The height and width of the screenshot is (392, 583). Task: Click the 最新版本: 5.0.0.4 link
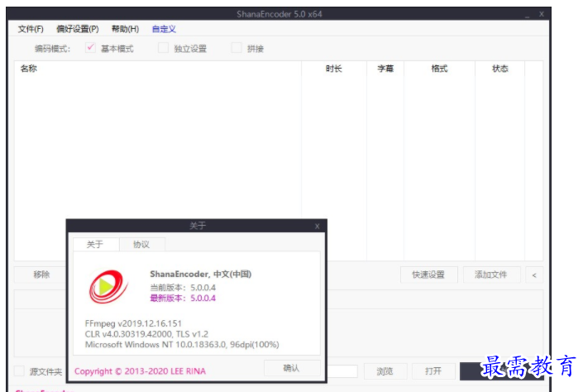[183, 298]
